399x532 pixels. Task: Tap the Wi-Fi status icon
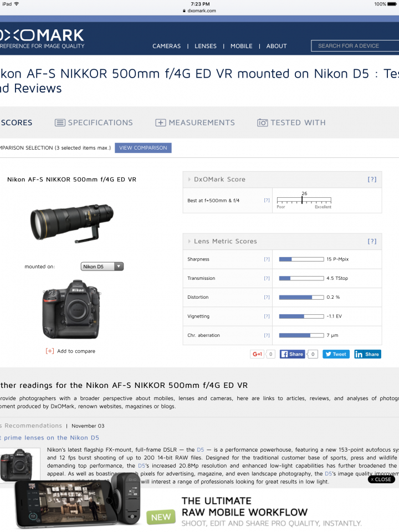click(17, 4)
